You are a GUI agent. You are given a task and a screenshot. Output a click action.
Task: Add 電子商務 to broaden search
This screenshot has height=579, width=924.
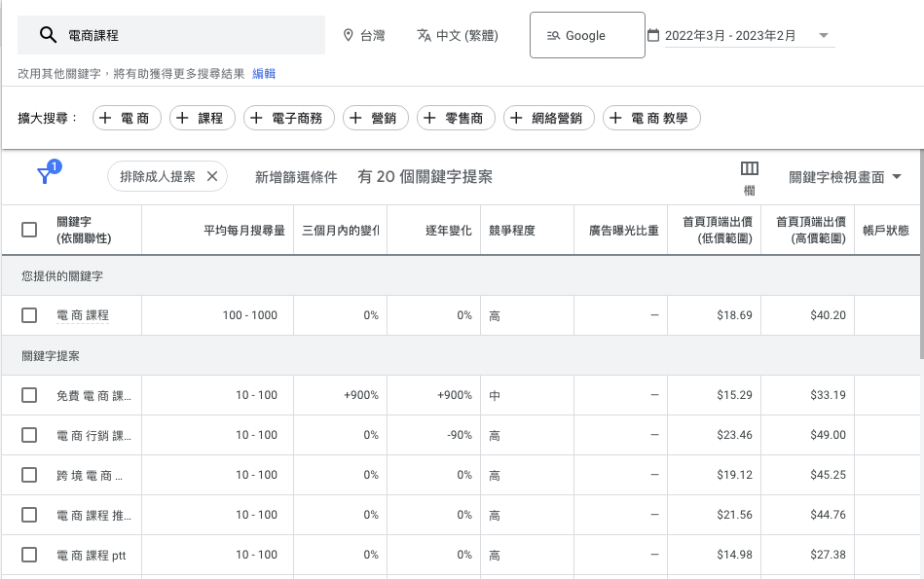point(289,118)
